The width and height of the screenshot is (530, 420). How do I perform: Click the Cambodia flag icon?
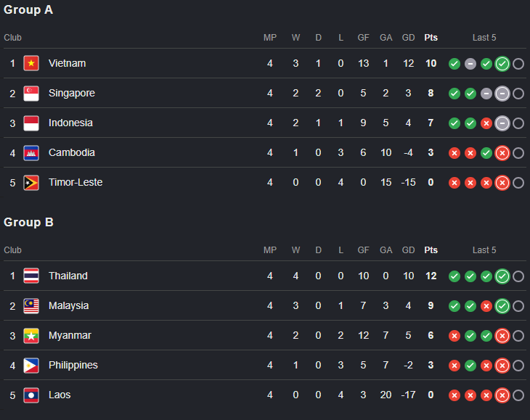tap(31, 152)
